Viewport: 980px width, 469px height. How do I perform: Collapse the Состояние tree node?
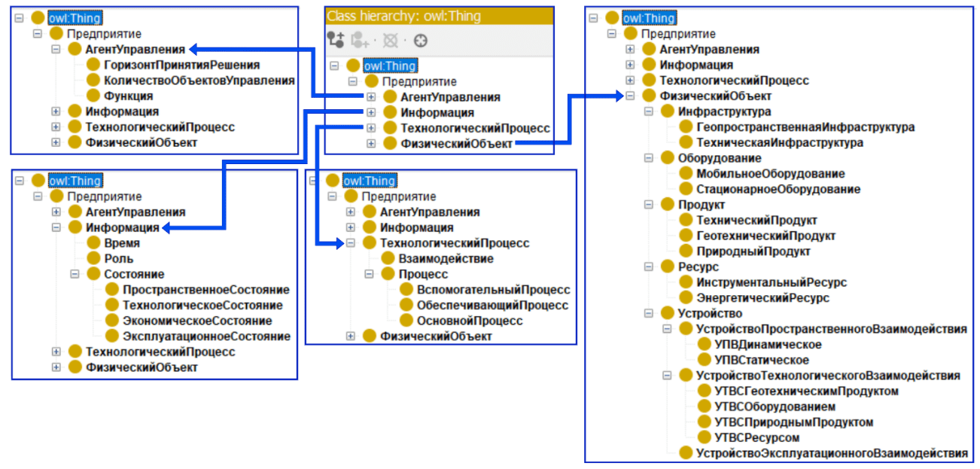(x=75, y=274)
